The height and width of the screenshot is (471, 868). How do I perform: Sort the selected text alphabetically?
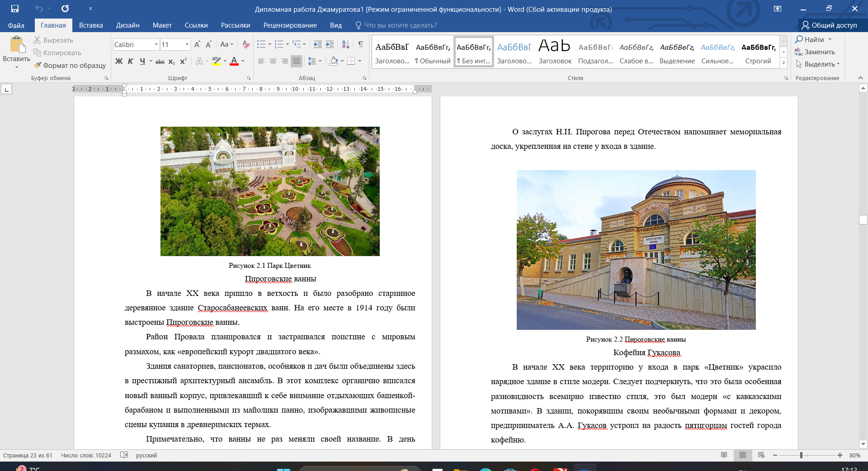click(345, 44)
